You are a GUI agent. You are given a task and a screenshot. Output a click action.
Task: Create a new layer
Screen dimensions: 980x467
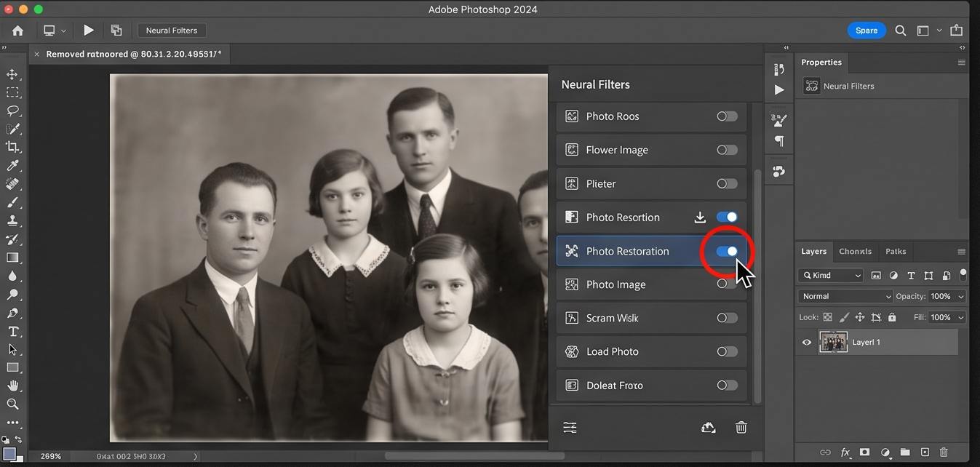click(925, 452)
